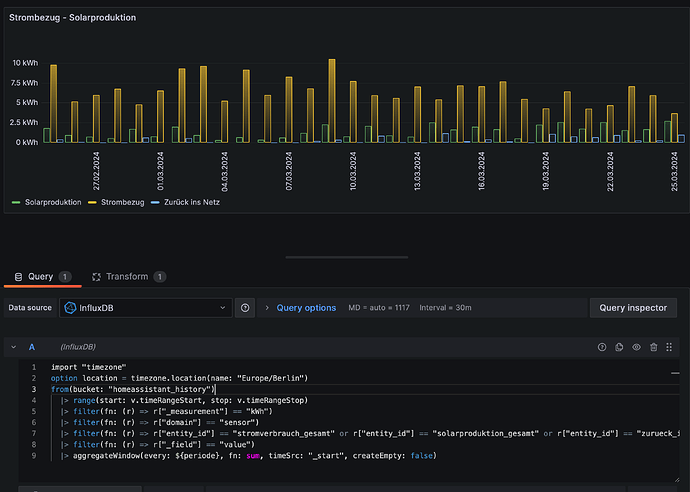This screenshot has width=690, height=492.
Task: Click the 27.02.2024 x-axis label
Action: pos(96,171)
